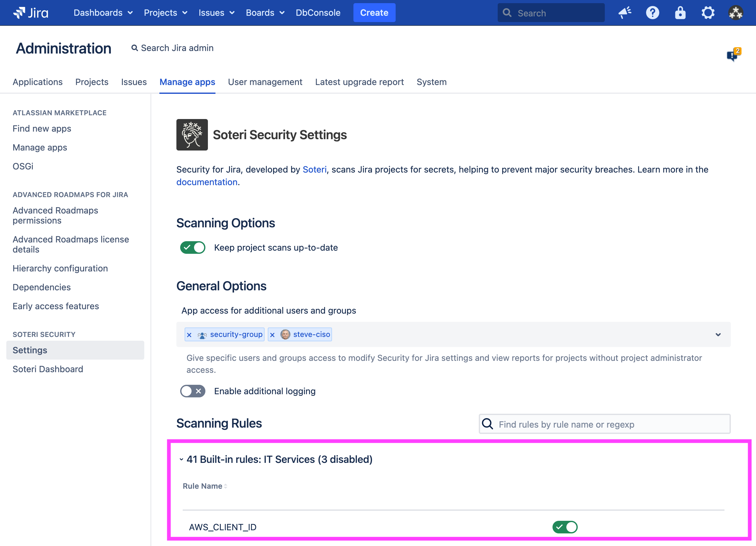Image resolution: width=756 pixels, height=546 pixels.
Task: Click the feedback notification icon with badge
Action: pos(733,55)
